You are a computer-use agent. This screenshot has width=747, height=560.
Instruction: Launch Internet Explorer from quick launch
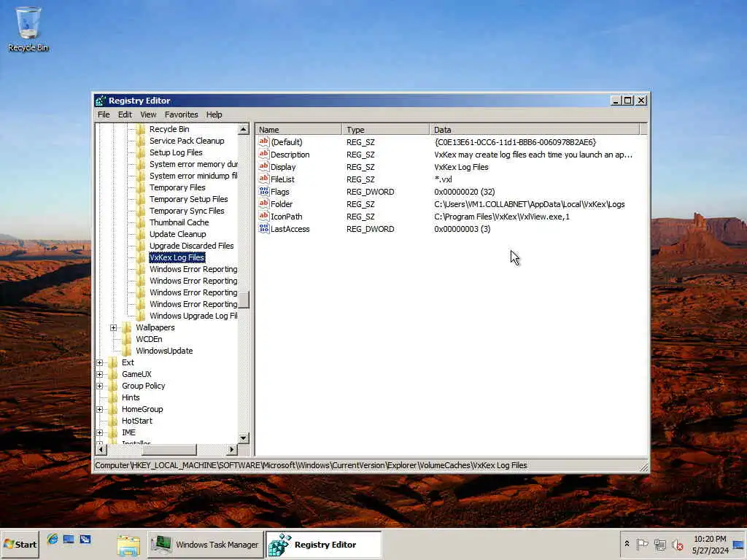(53, 539)
